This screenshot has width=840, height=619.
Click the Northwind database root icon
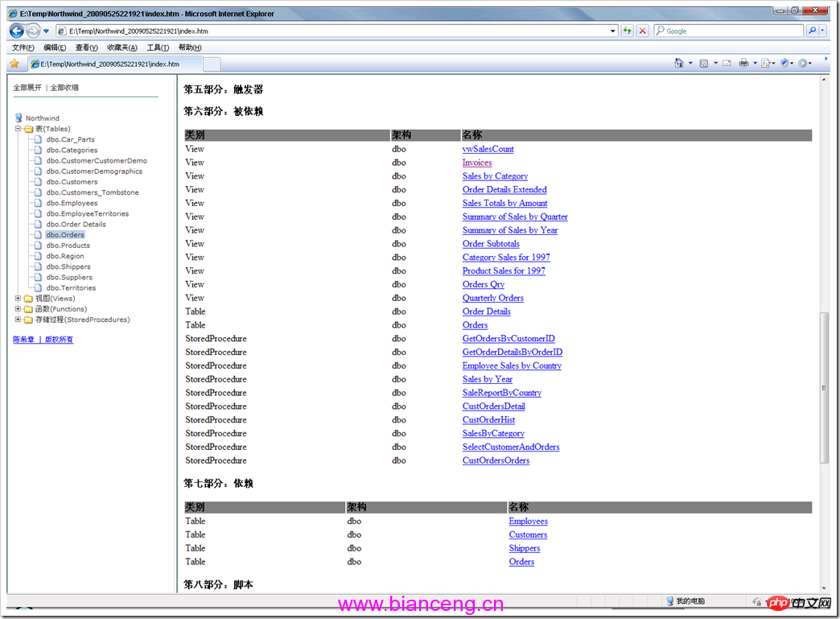pos(19,118)
